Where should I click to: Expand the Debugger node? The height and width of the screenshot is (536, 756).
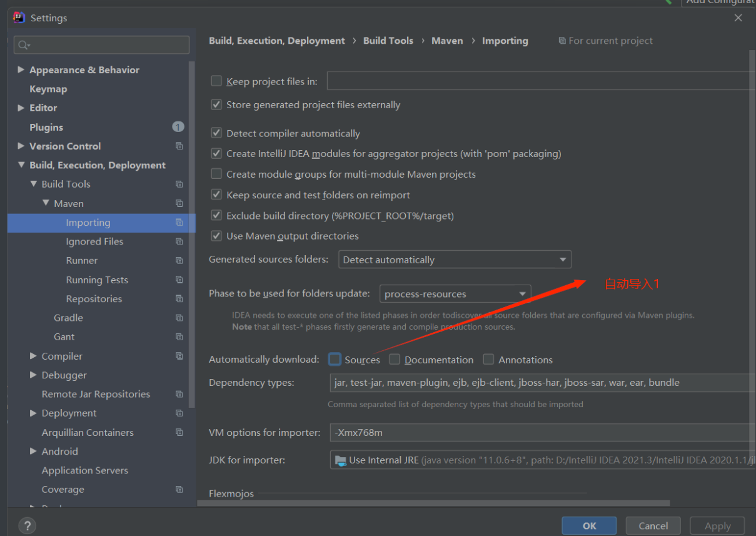click(x=34, y=375)
